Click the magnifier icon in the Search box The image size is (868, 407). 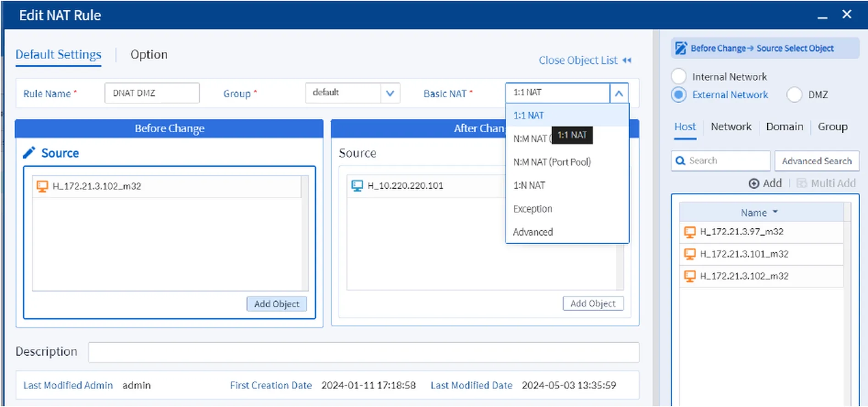click(x=681, y=161)
